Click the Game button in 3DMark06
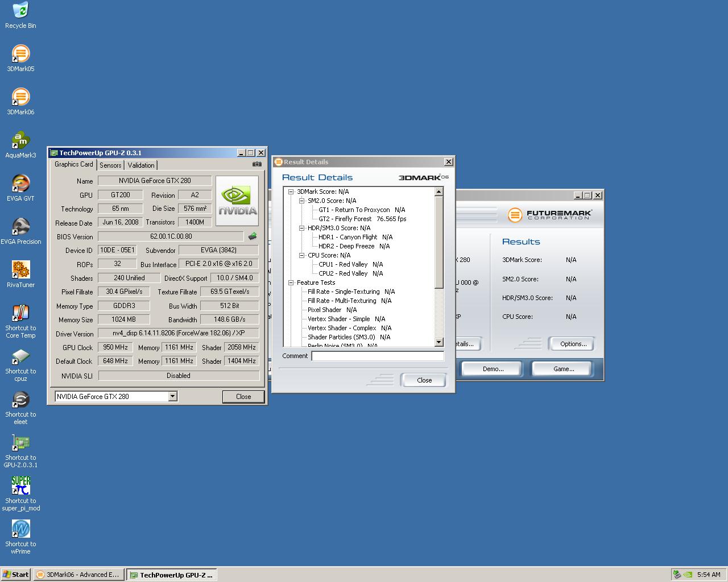 pyautogui.click(x=563, y=369)
